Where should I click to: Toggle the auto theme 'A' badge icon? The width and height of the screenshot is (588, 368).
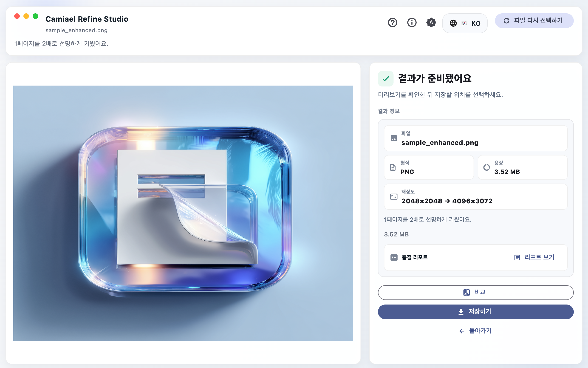[x=431, y=23]
